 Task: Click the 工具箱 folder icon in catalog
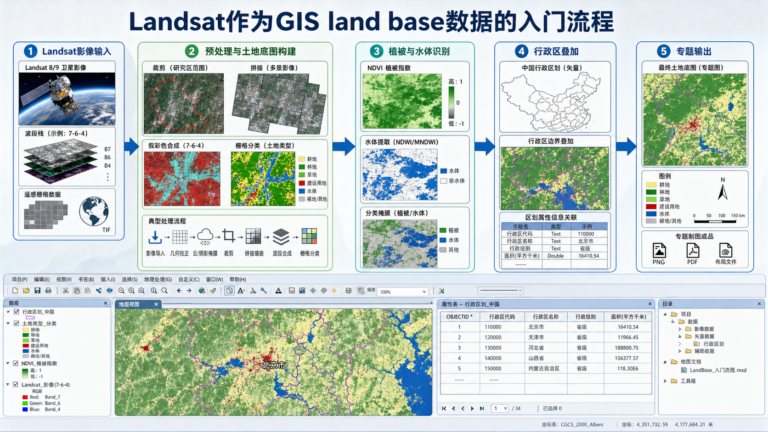[674, 381]
